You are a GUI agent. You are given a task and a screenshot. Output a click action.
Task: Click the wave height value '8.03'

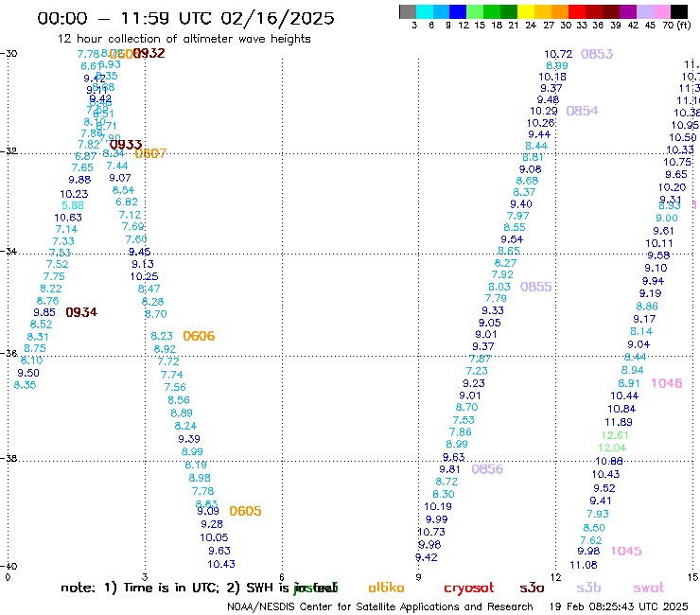point(499,287)
